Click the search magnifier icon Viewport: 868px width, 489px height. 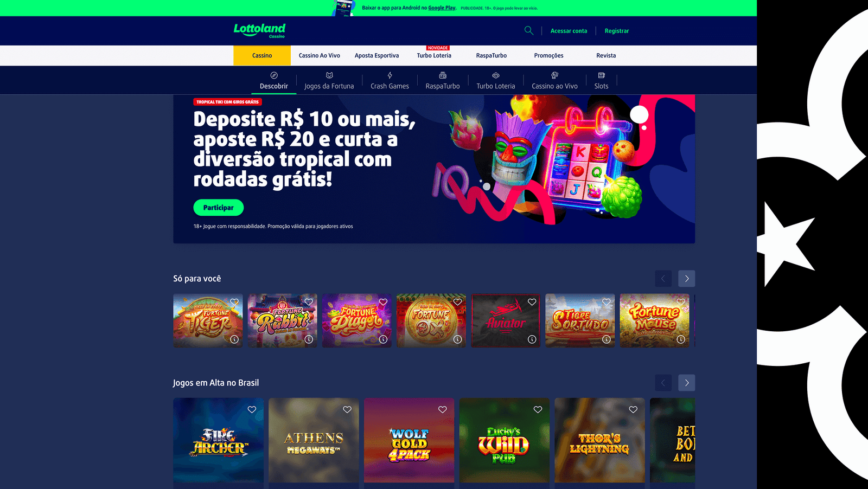pos(529,31)
